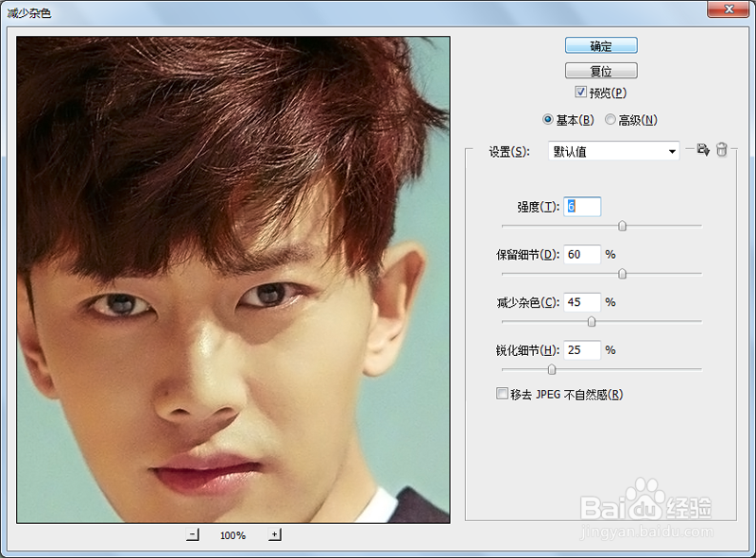Focus the 锐化细节 percentage field
756x558 pixels.
[x=582, y=350]
